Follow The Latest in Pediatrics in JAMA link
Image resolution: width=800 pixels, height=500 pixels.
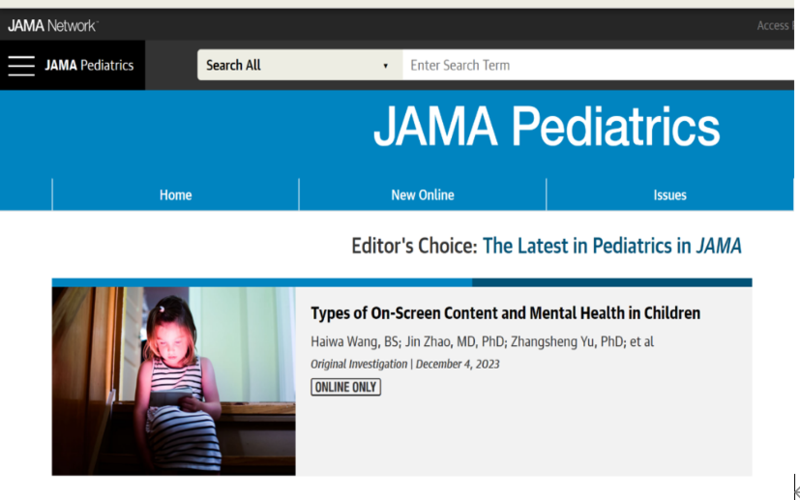coord(612,246)
